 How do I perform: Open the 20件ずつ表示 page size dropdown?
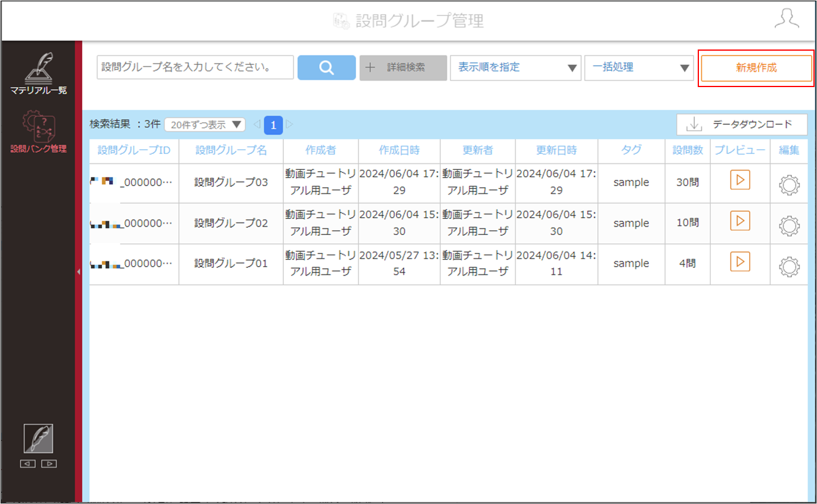point(205,125)
